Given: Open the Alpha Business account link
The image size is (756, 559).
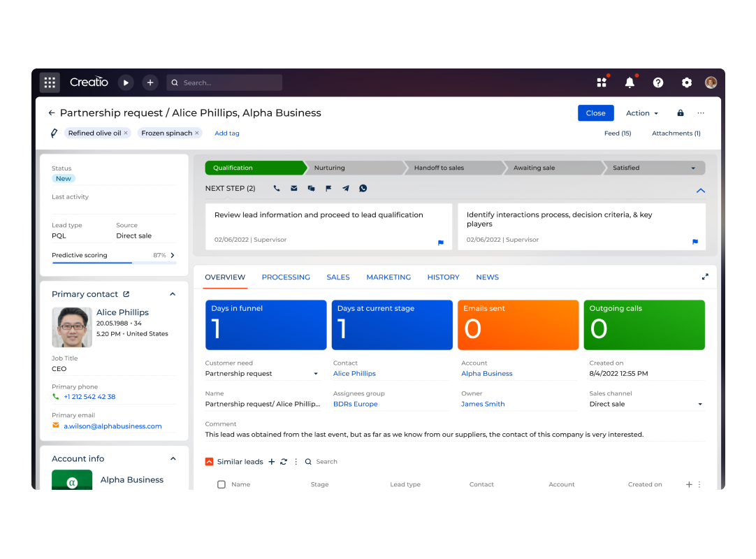Looking at the screenshot, I should (487, 374).
